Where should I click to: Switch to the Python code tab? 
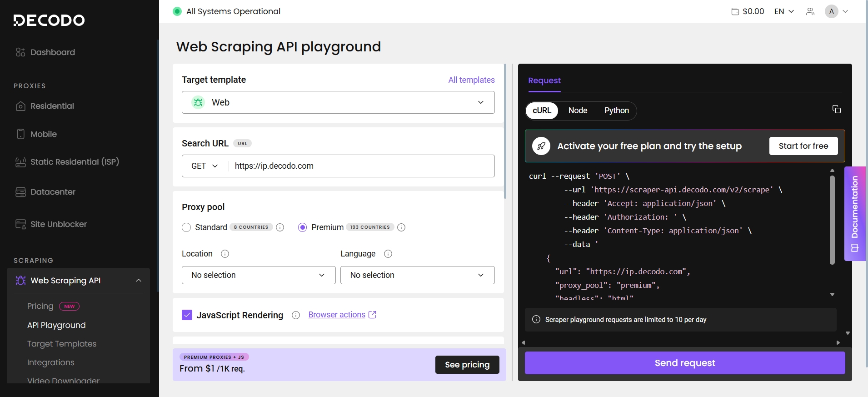pyautogui.click(x=616, y=111)
